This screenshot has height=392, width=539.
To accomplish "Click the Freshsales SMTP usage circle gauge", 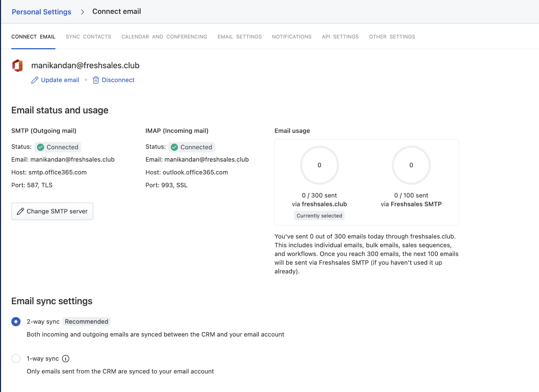I will 411,165.
